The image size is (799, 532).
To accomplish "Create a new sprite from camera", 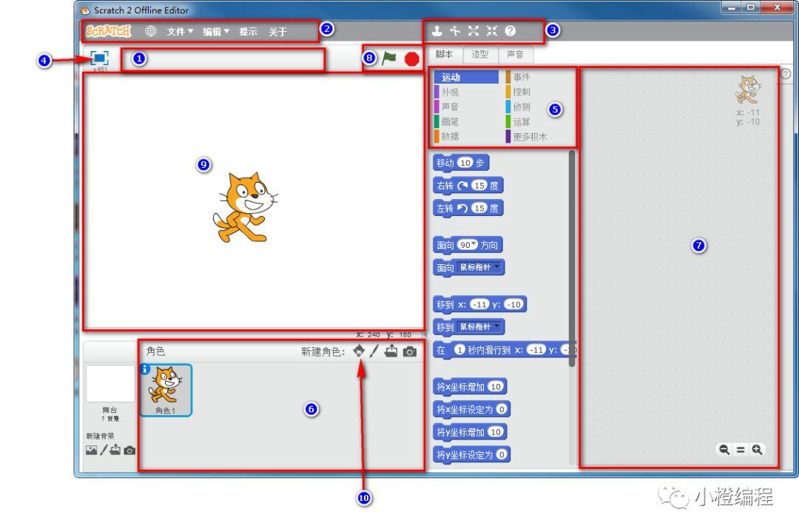I will 410,351.
